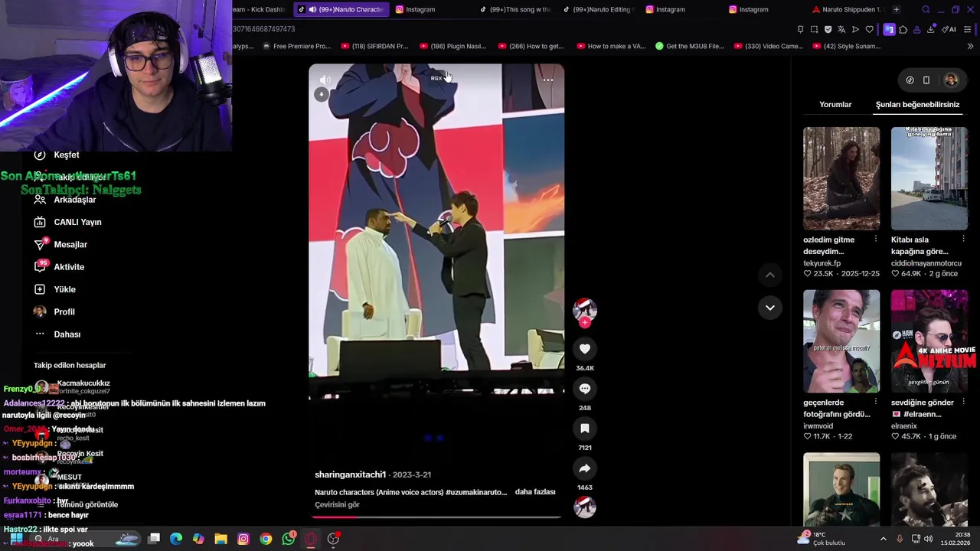Open options for 'Kitabı asla kapağına' card

pyautogui.click(x=963, y=239)
